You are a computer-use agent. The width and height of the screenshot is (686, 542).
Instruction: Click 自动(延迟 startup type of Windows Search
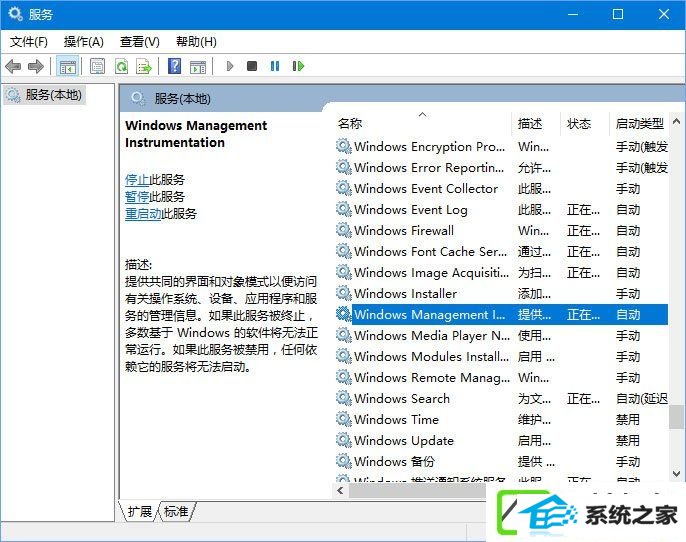coord(641,398)
